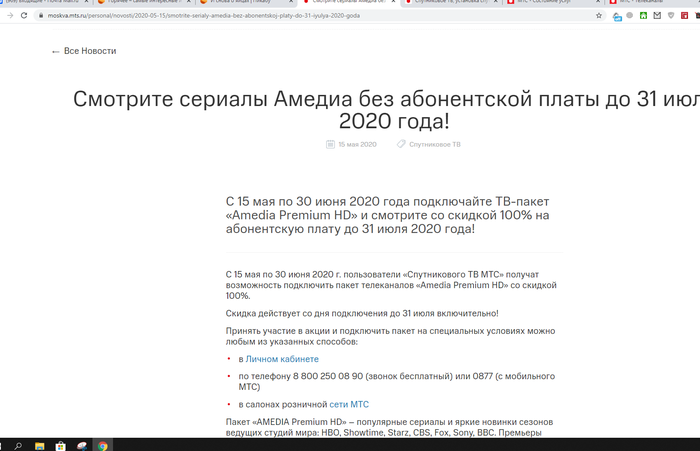
Task: Open Windows taskbar search
Action: pos(18,446)
